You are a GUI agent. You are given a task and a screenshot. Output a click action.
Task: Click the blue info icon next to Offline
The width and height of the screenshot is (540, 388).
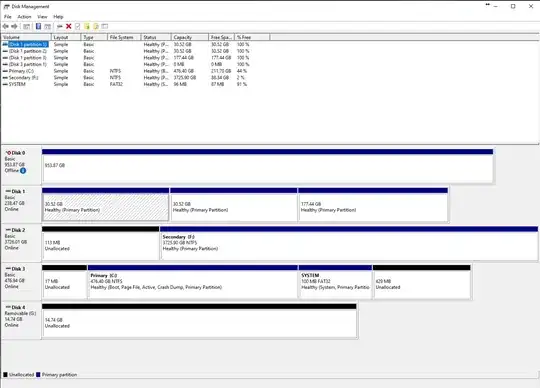coord(23,170)
